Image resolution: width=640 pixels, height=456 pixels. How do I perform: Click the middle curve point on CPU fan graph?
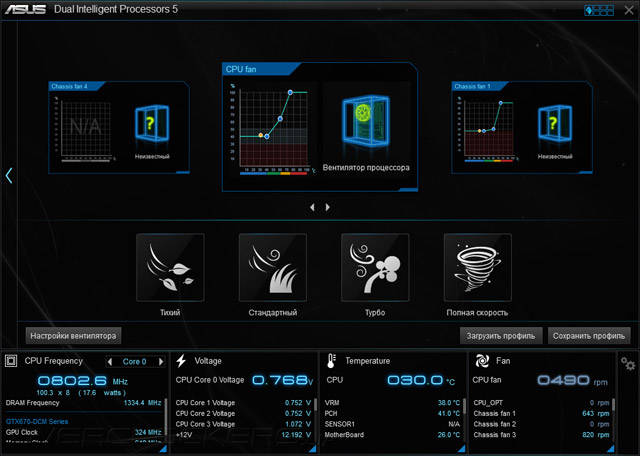point(280,119)
